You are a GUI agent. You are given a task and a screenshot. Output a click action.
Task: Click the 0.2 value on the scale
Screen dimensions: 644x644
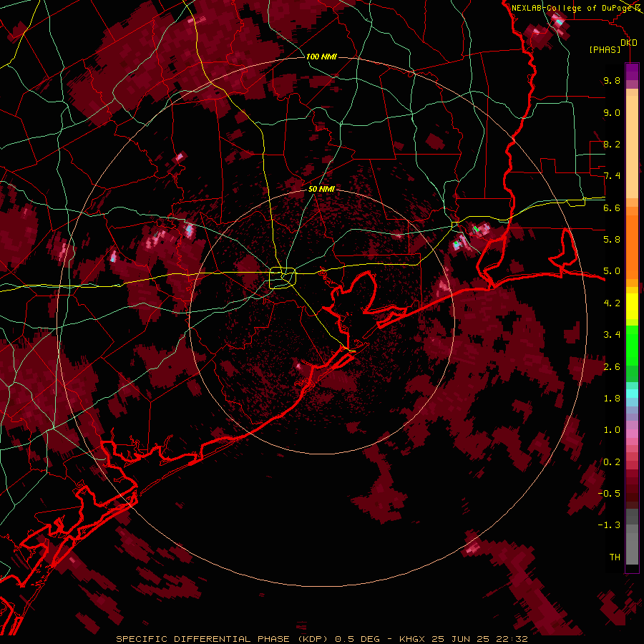(612, 462)
